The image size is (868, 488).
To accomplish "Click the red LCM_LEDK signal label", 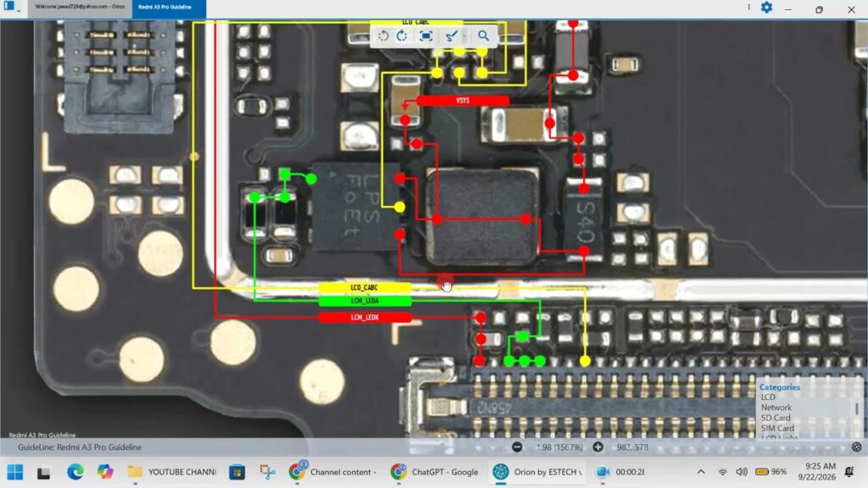I will (x=364, y=318).
